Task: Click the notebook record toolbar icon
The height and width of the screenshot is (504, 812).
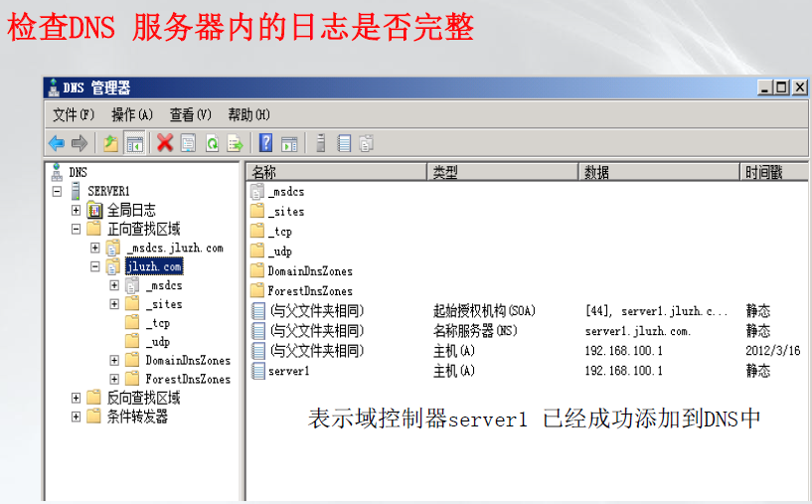Action: [x=344, y=143]
